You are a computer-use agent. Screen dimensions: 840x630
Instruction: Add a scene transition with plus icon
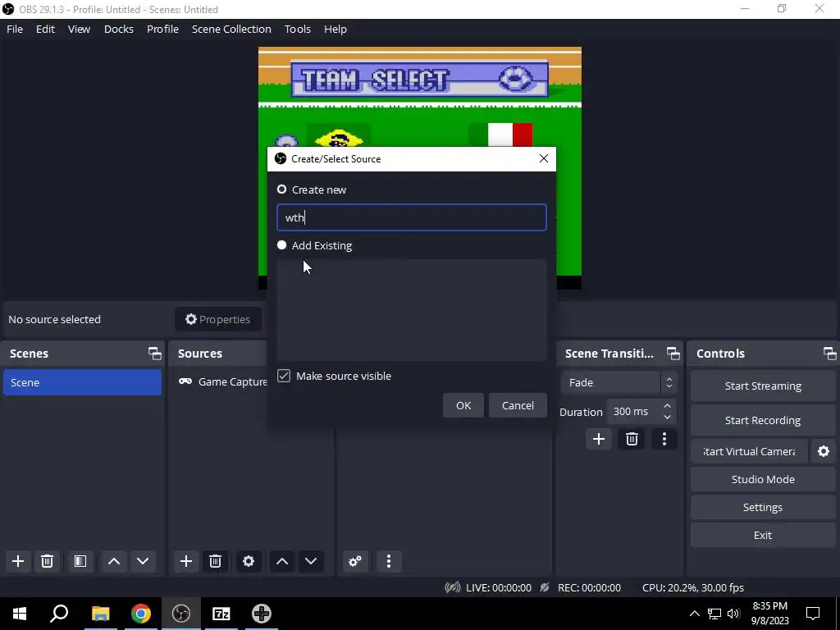(x=598, y=440)
